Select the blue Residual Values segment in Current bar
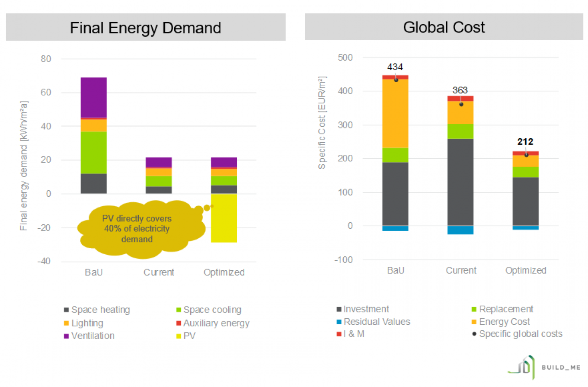 (460, 230)
